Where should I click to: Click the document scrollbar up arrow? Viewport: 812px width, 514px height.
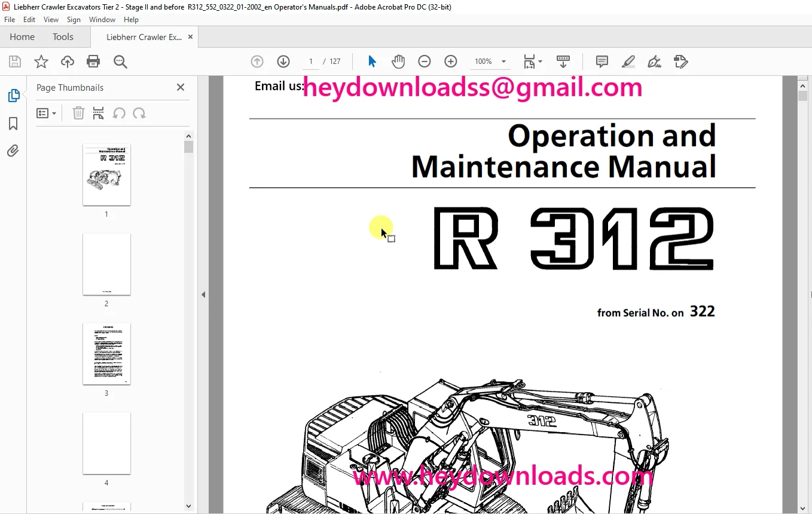coord(802,85)
